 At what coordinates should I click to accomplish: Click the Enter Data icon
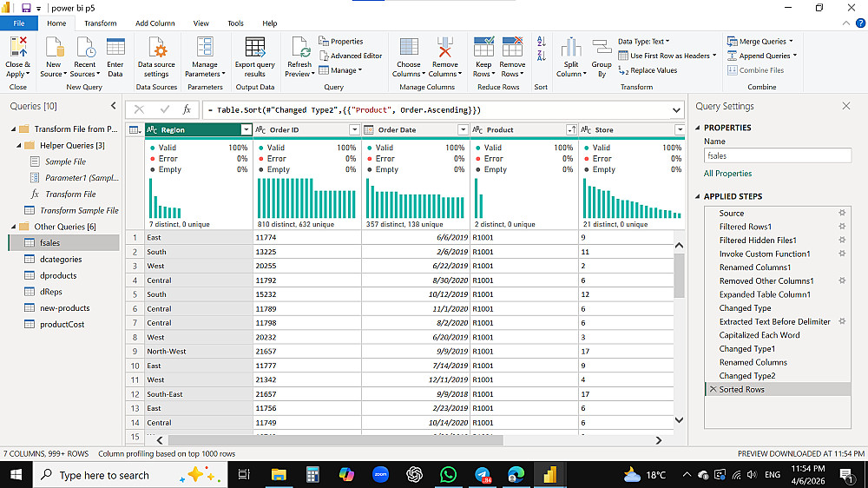click(x=115, y=49)
